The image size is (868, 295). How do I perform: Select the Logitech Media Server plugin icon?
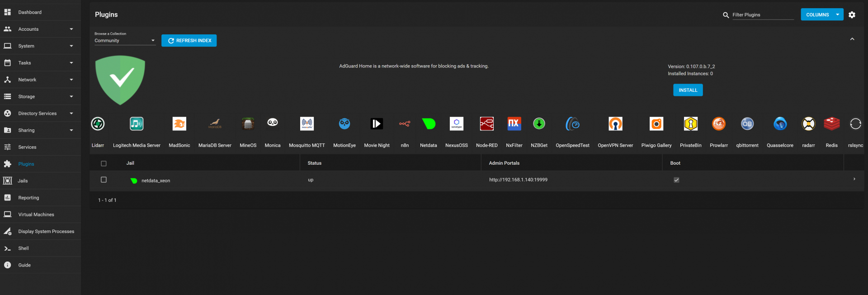(x=137, y=124)
